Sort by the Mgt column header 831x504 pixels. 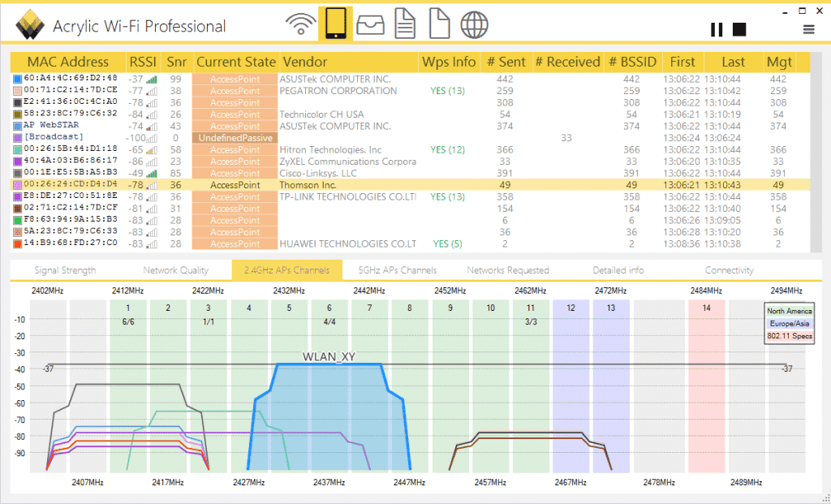point(779,62)
